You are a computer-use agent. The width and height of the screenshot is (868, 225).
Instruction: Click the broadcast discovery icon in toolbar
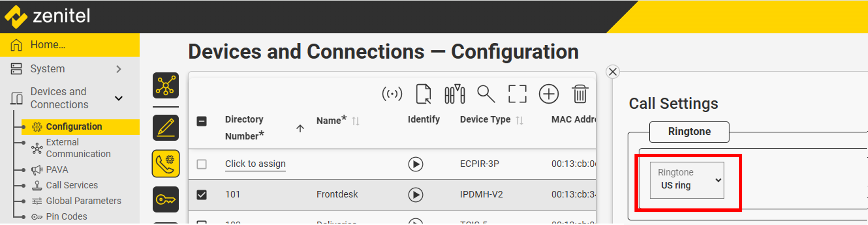[392, 94]
